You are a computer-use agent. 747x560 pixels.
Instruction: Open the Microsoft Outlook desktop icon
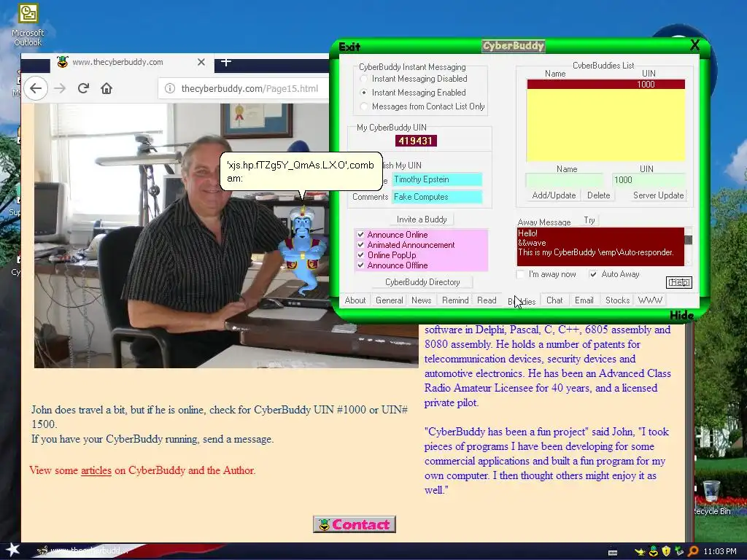pos(28,25)
